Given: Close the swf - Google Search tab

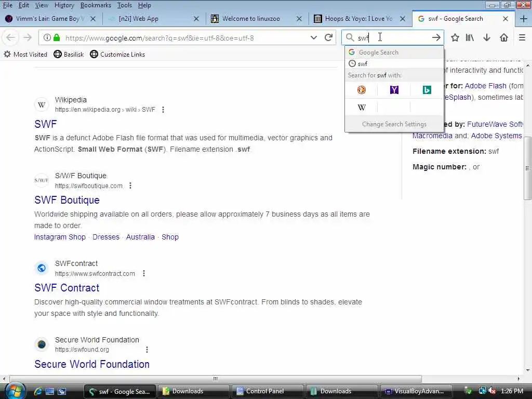Looking at the screenshot, I should (505, 19).
